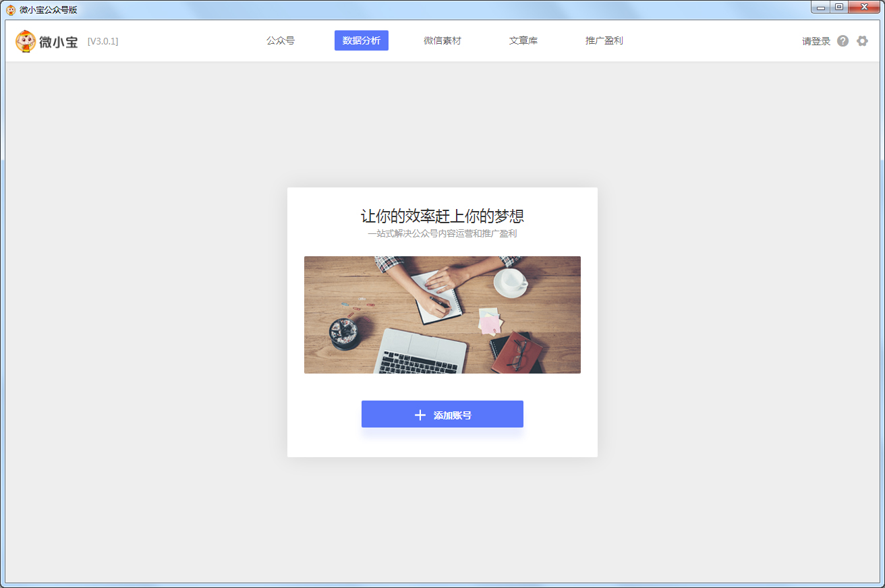This screenshot has height=588, width=885.
Task: Open the help question mark icon
Action: click(x=843, y=41)
